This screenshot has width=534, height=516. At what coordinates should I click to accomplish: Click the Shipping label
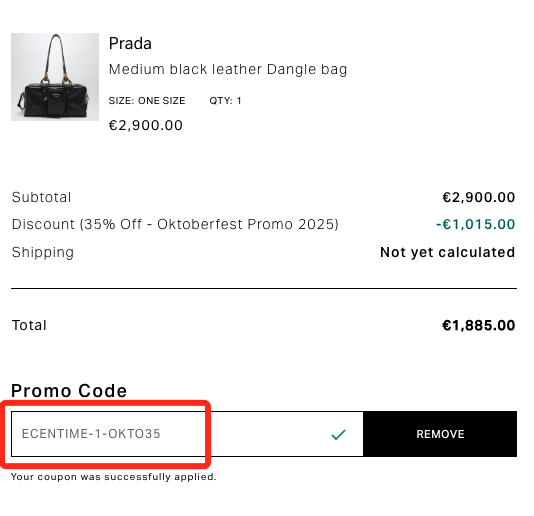pos(43,253)
